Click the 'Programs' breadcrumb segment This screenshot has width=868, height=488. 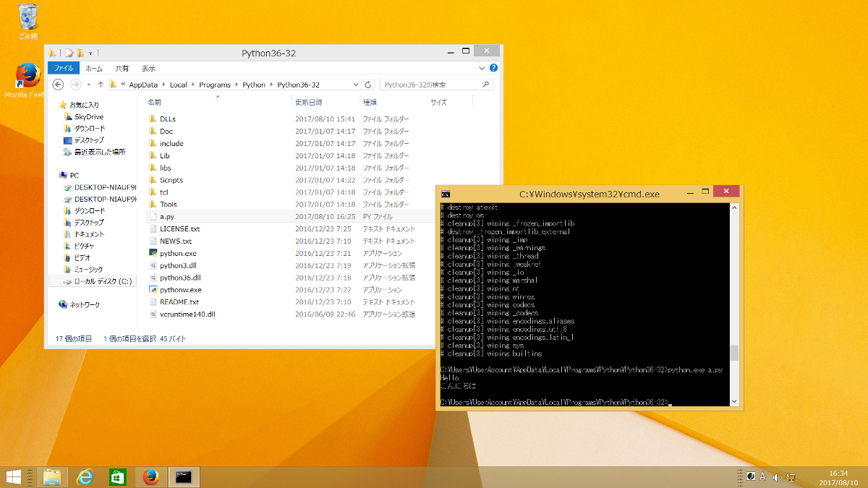coord(215,85)
